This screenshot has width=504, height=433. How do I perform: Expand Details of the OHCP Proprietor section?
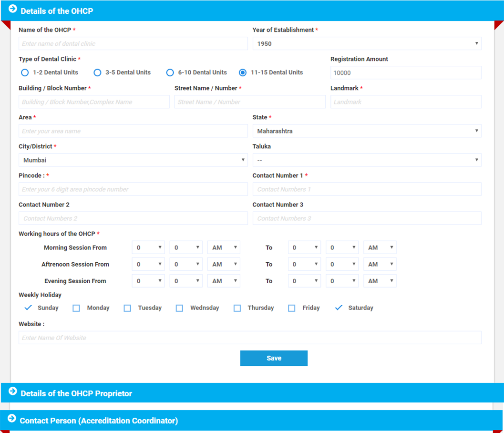pyautogui.click(x=76, y=393)
